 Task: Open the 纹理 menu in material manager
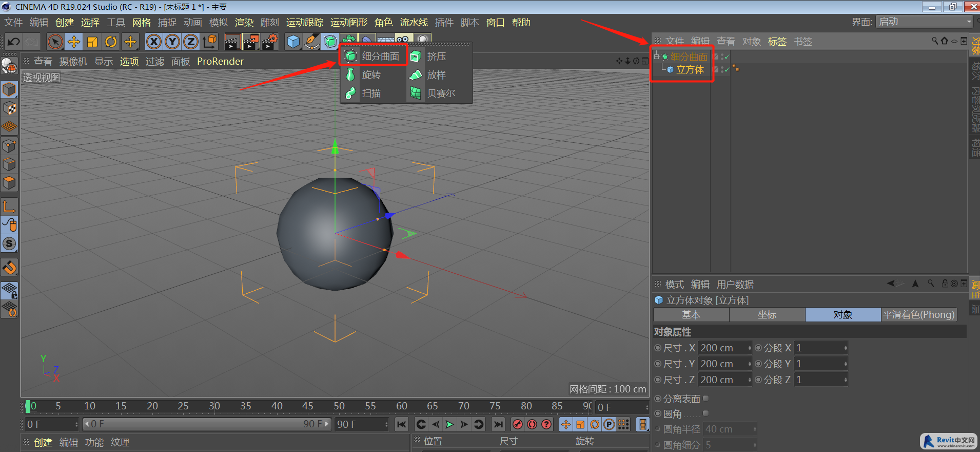120,443
